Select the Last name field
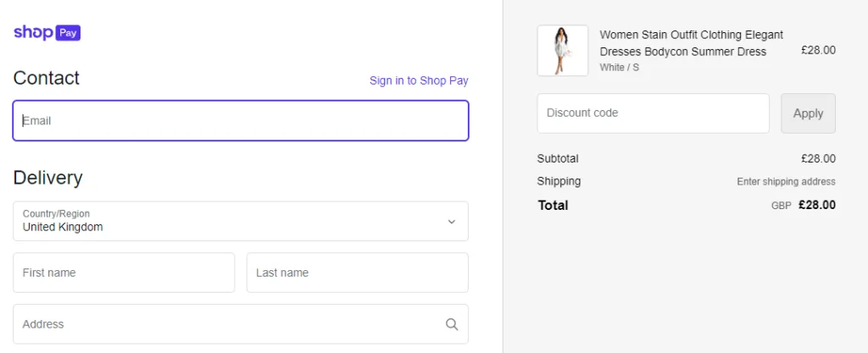 [358, 273]
